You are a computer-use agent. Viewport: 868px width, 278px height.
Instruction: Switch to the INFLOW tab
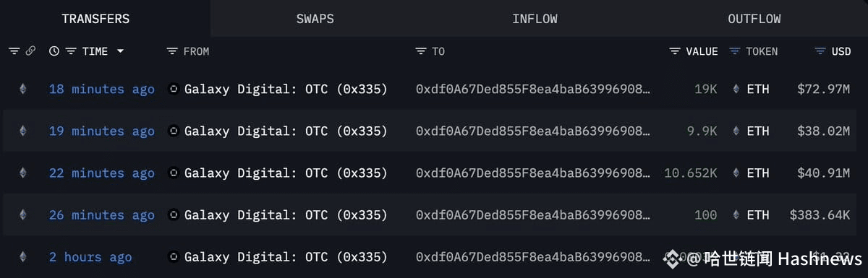[x=535, y=19]
